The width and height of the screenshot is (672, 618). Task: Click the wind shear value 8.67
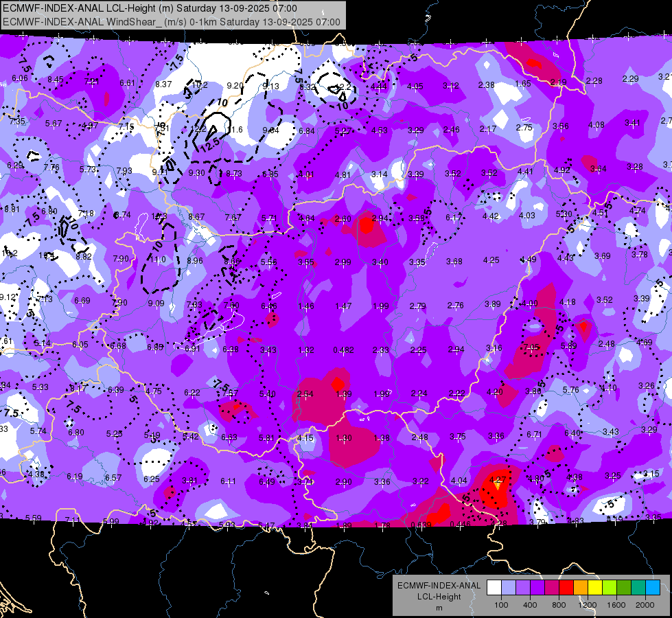(x=196, y=216)
